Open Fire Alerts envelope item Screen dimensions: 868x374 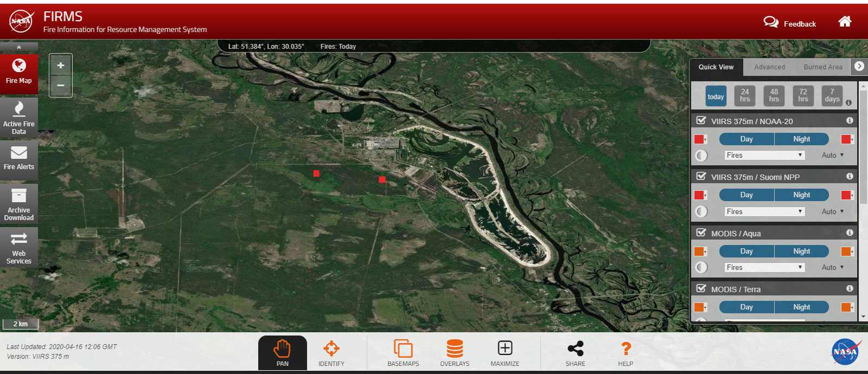(x=19, y=160)
